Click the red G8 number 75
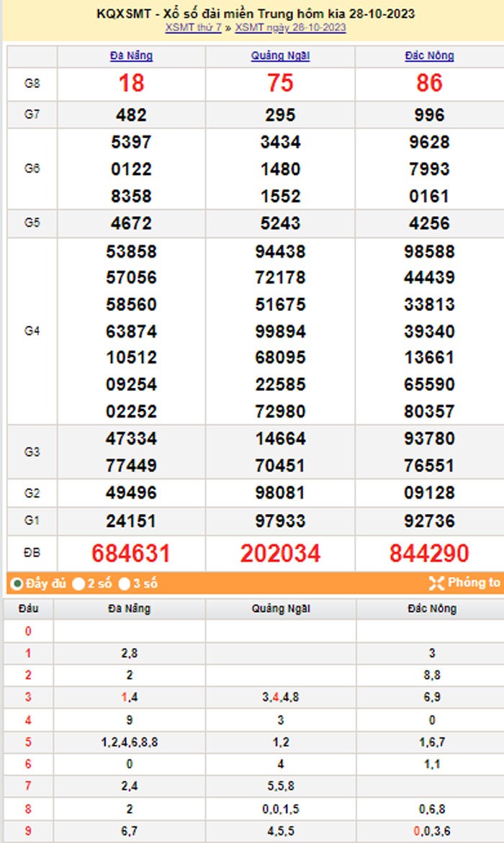 point(280,84)
